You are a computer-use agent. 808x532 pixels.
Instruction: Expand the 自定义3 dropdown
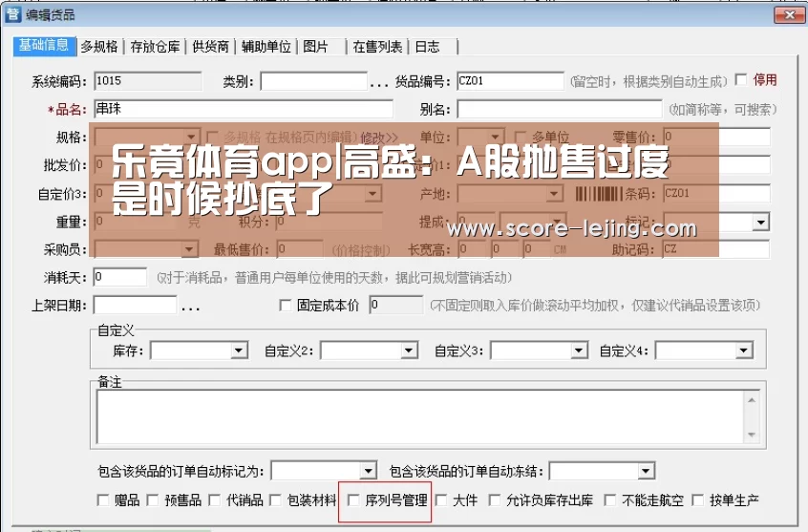(x=579, y=351)
